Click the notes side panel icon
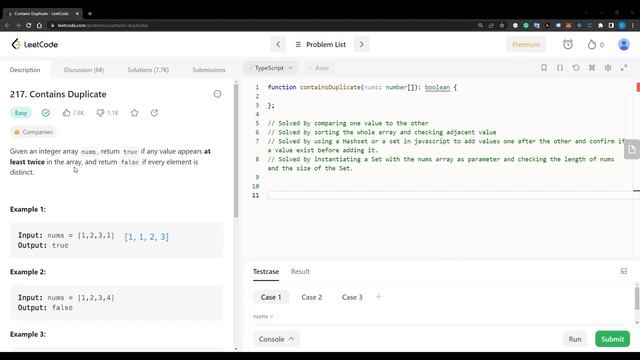The width and height of the screenshot is (640, 360). [632, 149]
